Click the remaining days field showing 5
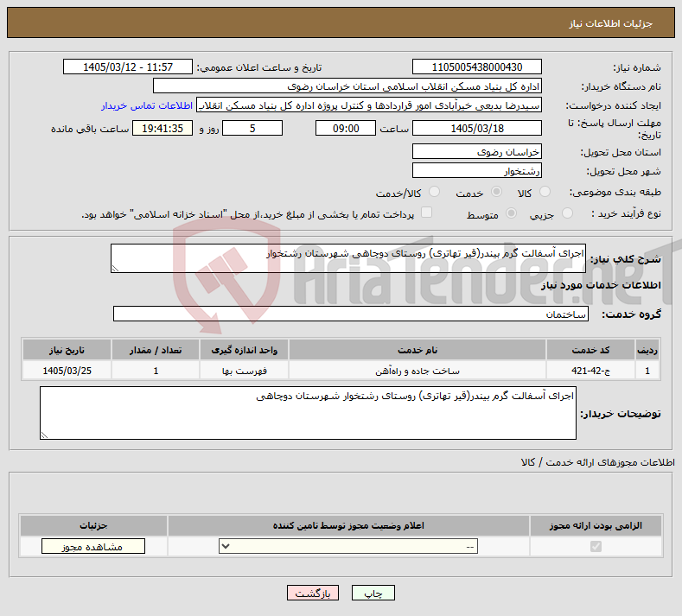The height and width of the screenshot is (616, 682). coord(252,128)
